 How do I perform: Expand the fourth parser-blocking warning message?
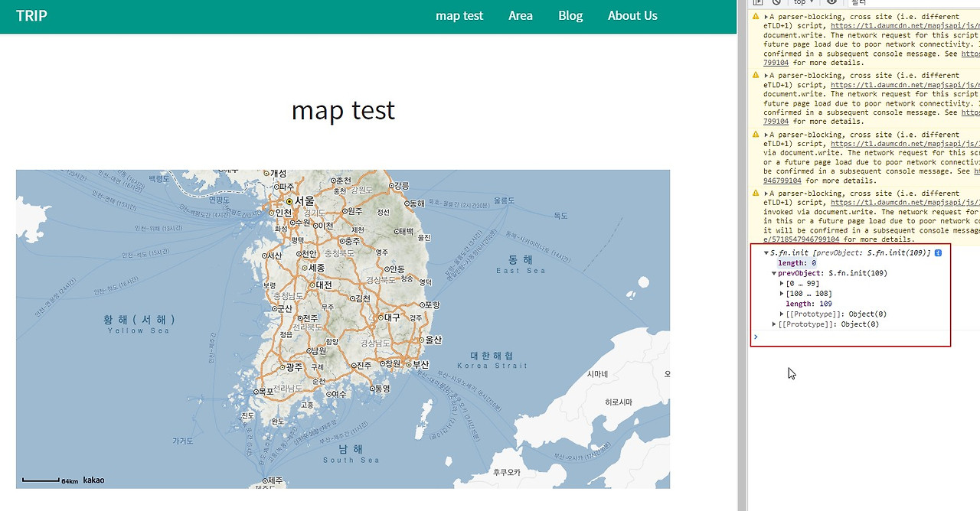point(766,194)
